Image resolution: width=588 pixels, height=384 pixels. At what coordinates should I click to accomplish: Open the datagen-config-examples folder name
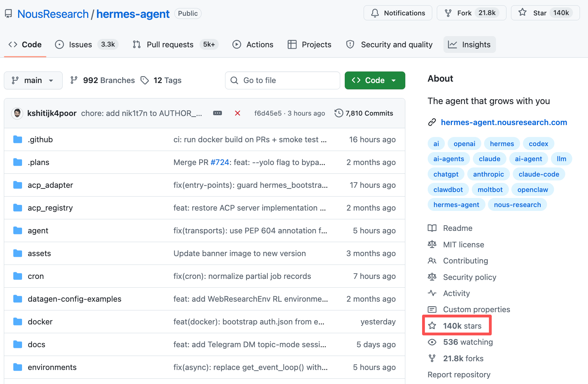coord(75,299)
